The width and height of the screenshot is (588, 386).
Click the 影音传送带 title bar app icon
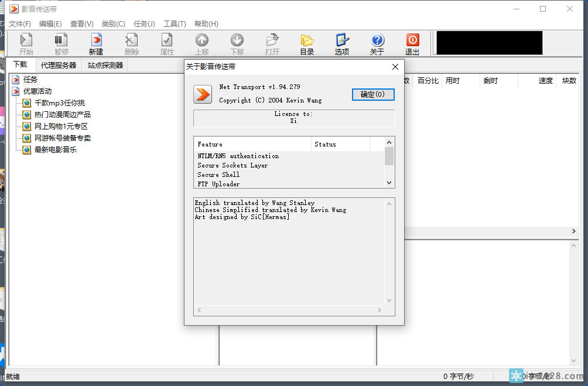point(14,9)
